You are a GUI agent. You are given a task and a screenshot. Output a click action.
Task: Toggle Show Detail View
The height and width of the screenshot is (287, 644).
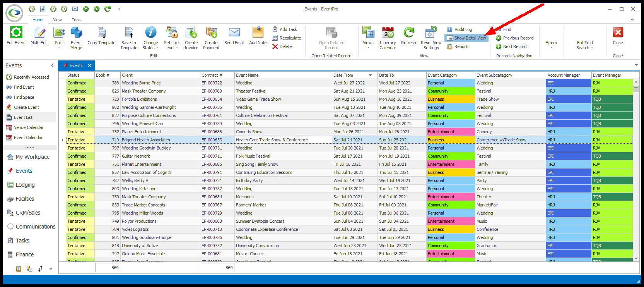[x=466, y=38]
